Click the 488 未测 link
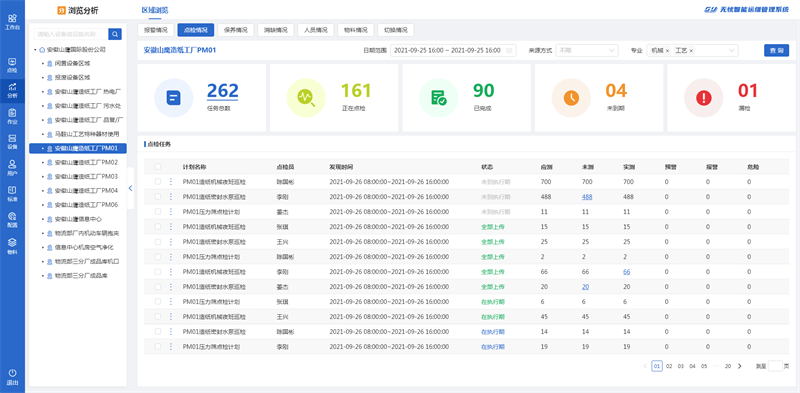The height and width of the screenshot is (393, 800). pyautogui.click(x=587, y=196)
